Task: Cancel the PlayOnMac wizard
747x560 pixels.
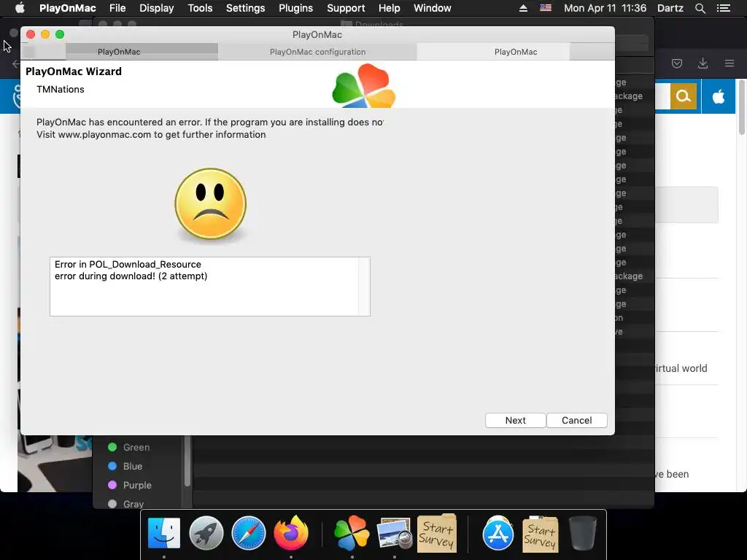Action: click(576, 421)
